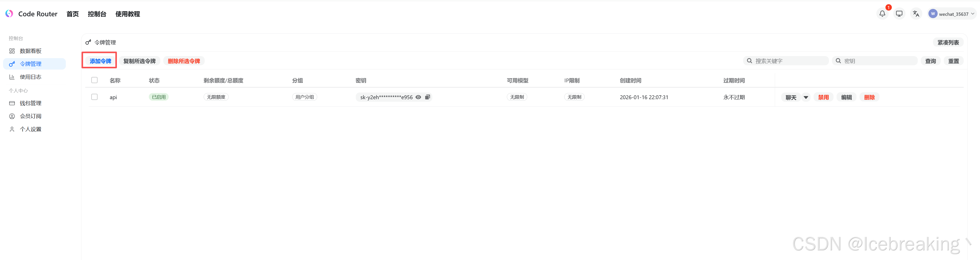Open 控制台 in top navigation
Viewport: 980px width, 260px height.
coord(97,14)
